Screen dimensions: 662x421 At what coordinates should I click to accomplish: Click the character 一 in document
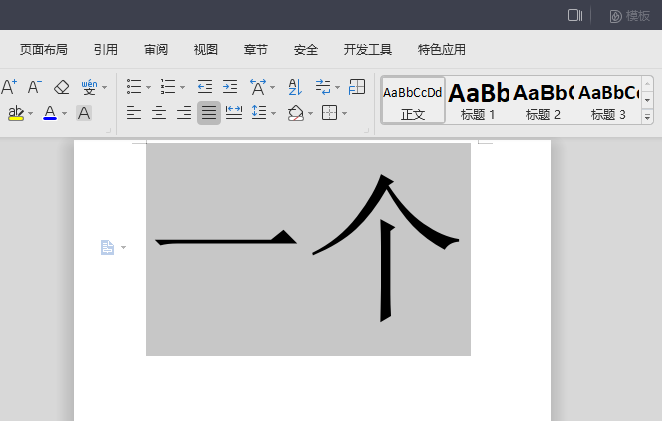tap(226, 238)
